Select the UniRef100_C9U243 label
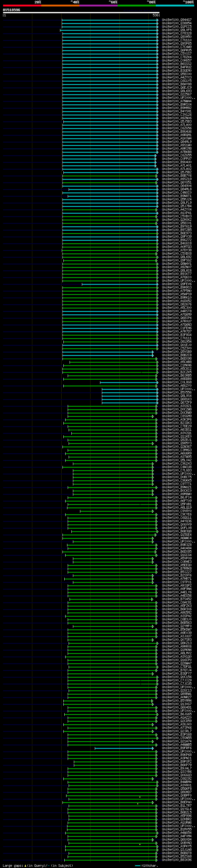Image resolution: width=197 pixels, height=868 pixels. tap(177, 464)
